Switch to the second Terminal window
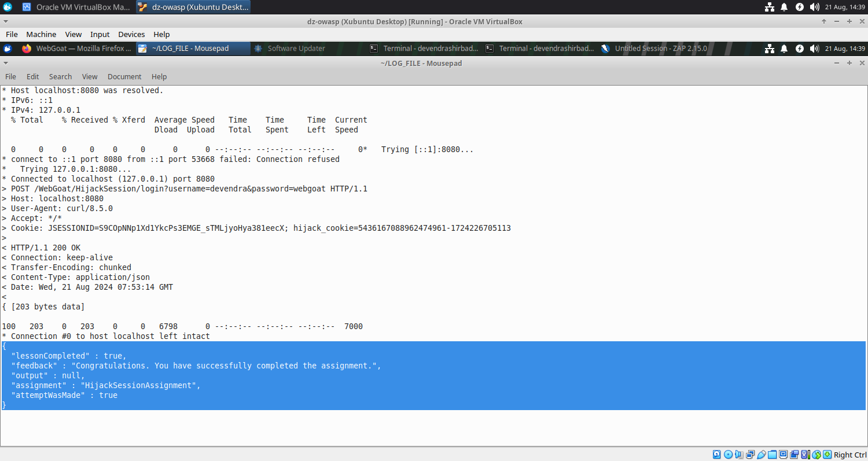Screen dimensions: 868x461 pos(540,49)
